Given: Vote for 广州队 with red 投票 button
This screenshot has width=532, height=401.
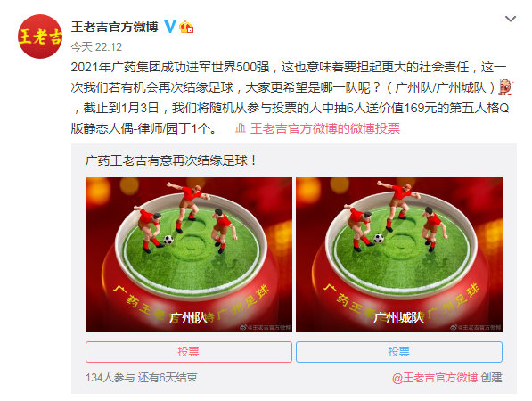Looking at the screenshot, I should [189, 352].
